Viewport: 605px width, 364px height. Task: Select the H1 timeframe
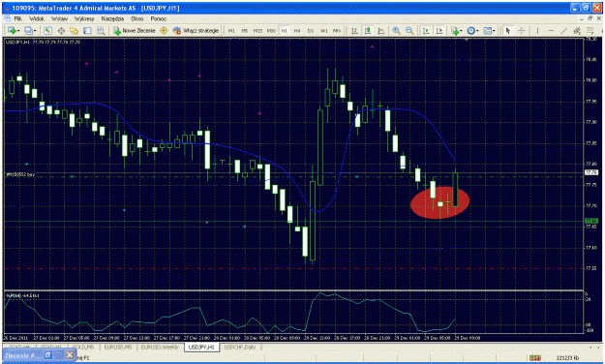[285, 31]
